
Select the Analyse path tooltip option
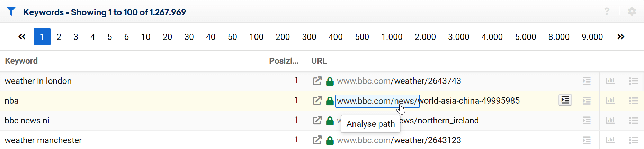coord(370,124)
